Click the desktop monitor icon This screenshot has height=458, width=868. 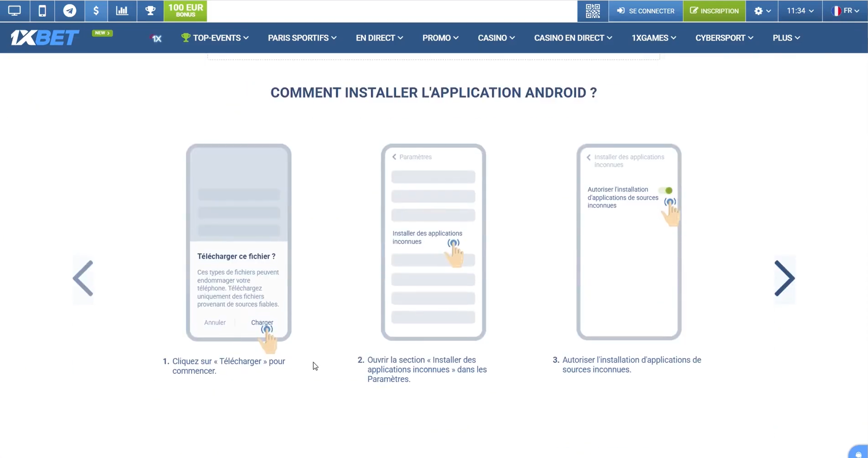click(15, 11)
